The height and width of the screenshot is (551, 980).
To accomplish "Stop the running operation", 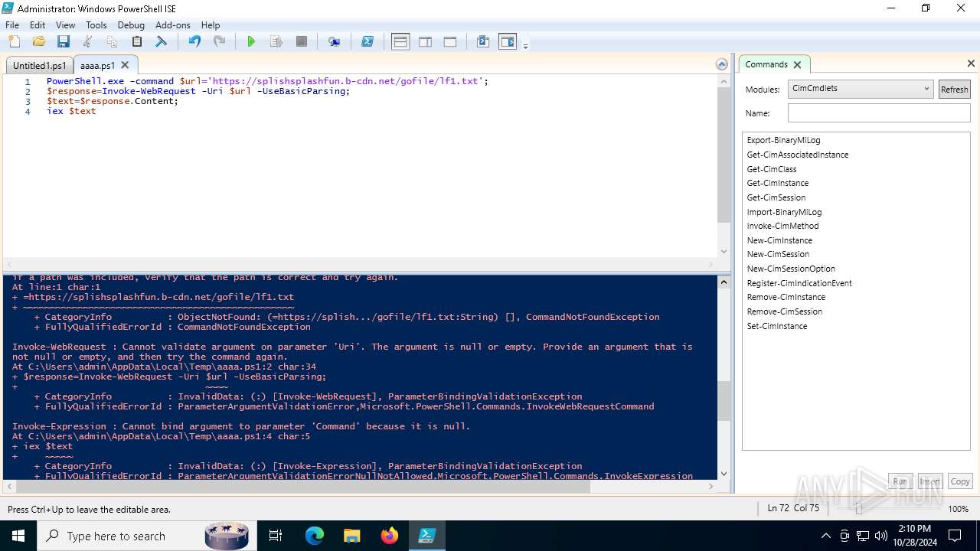I will tap(302, 41).
